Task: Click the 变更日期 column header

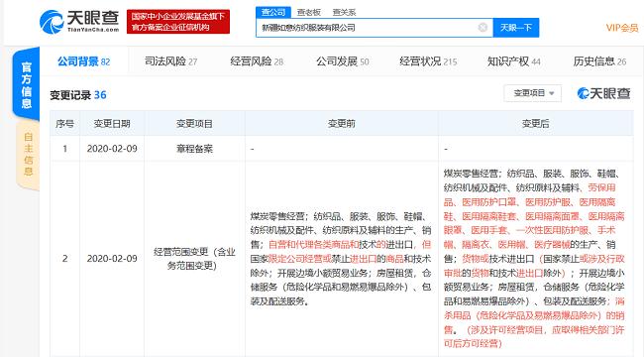Action: [112, 123]
